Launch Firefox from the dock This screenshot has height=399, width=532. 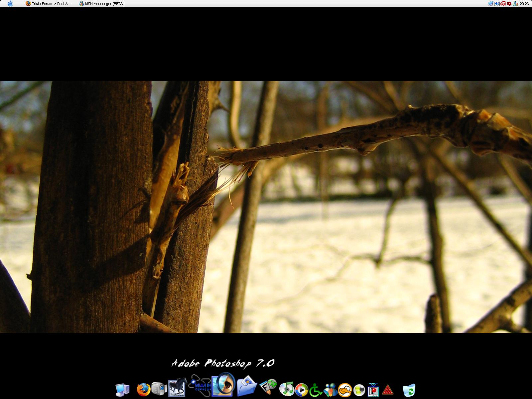pos(143,390)
